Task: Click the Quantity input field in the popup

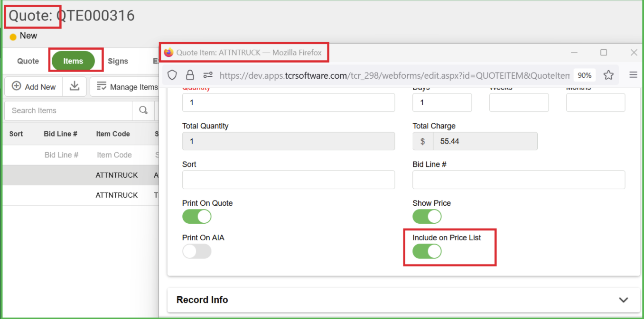Action: [x=289, y=102]
